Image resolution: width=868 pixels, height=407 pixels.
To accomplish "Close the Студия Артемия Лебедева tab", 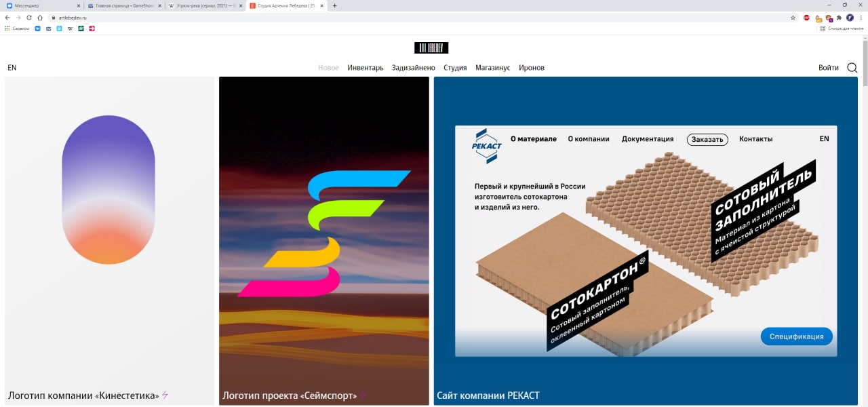I will pos(321,5).
